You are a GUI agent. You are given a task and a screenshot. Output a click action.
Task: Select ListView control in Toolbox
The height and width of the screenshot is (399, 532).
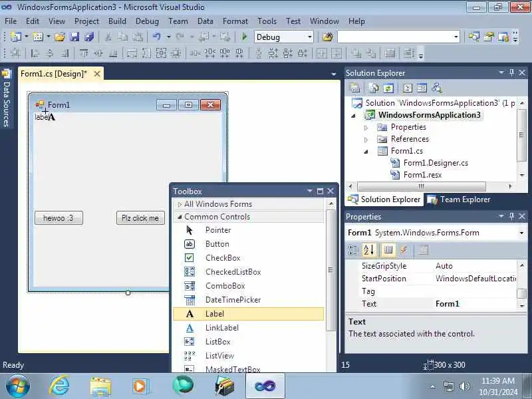pyautogui.click(x=248, y=356)
